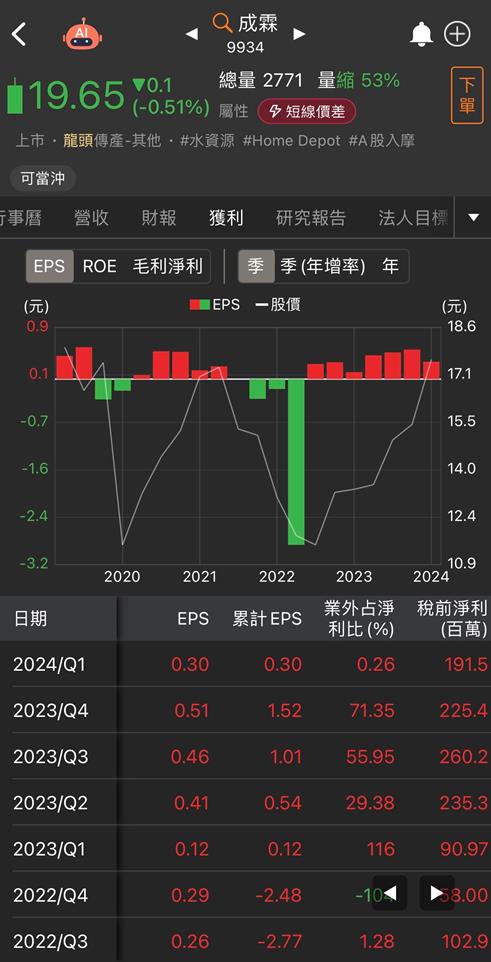Tap the large negative 2022 green EPS bar
The image size is (491, 962).
(296, 462)
